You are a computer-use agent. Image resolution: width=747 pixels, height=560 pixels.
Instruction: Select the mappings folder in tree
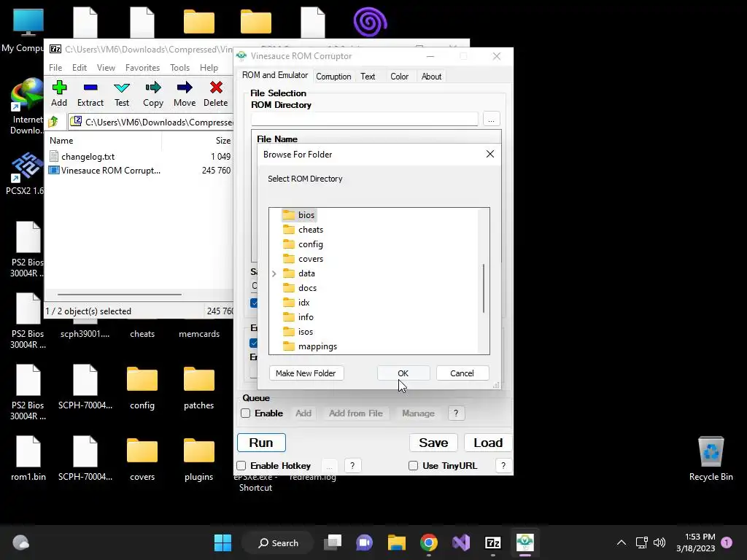tap(309, 346)
